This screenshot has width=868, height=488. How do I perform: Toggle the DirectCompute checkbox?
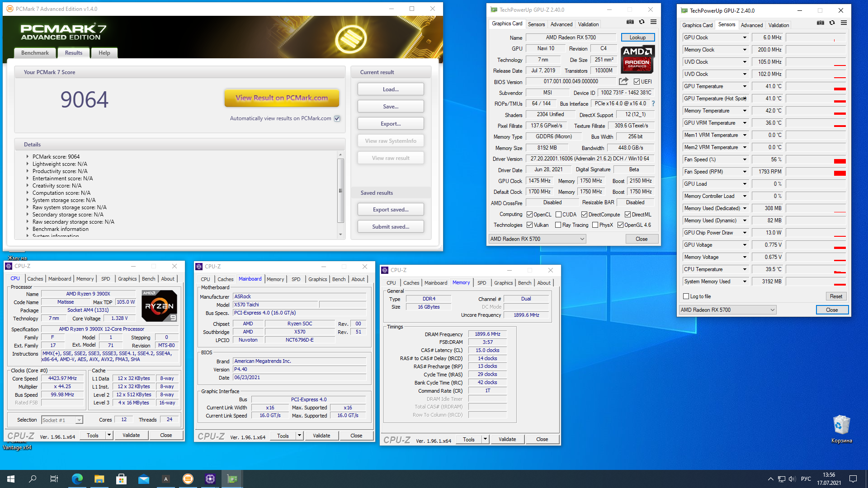pos(584,215)
